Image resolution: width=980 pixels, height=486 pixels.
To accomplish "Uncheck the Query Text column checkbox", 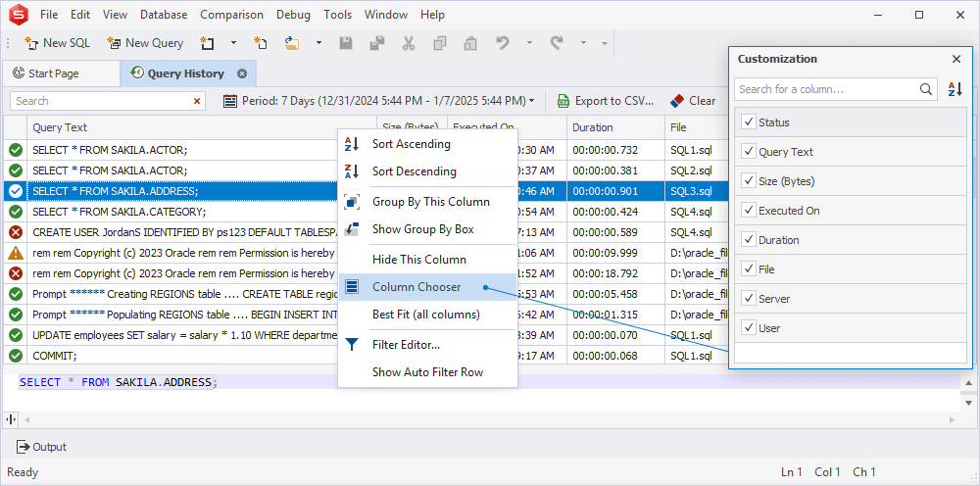I will [x=748, y=151].
